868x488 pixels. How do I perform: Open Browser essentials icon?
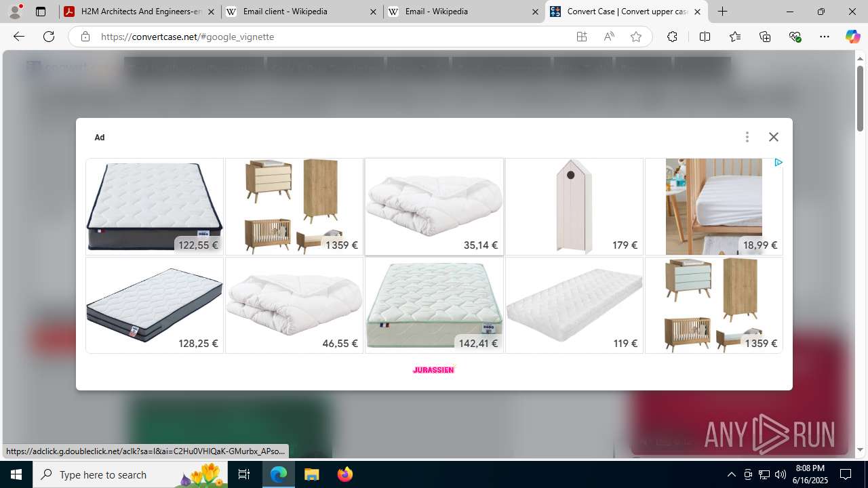[795, 37]
